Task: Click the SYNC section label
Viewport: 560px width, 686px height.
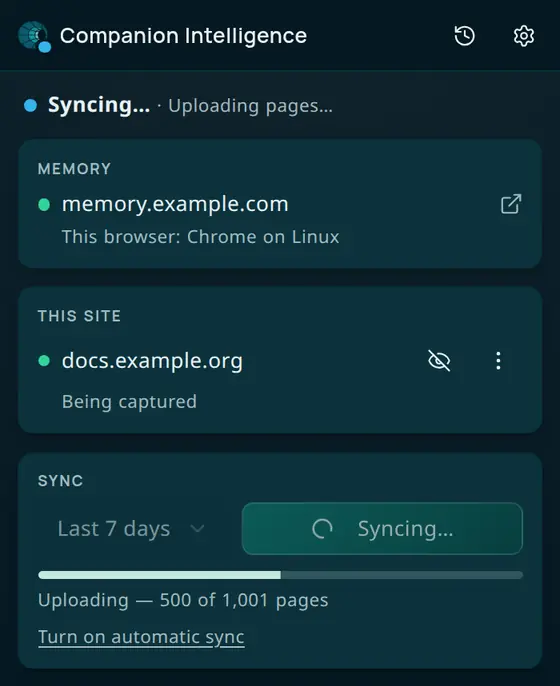Action: point(60,481)
